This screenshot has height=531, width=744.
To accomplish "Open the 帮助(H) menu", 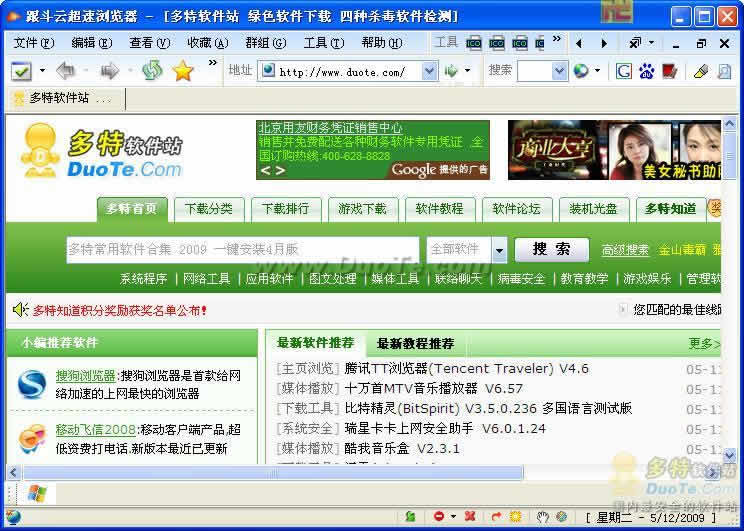I will coord(381,43).
